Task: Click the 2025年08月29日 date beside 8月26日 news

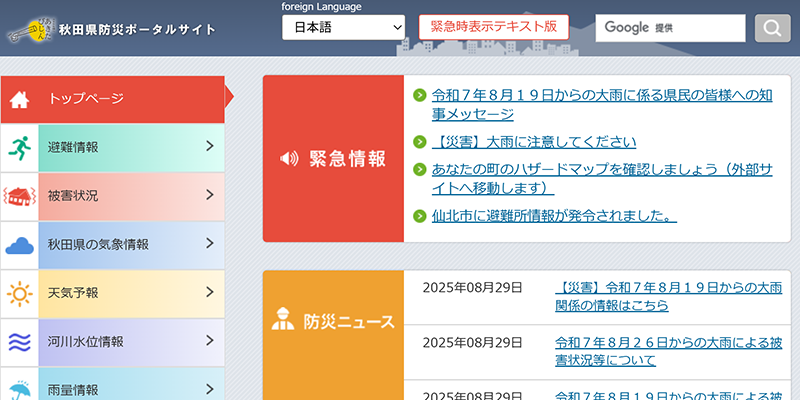Action: point(472,342)
